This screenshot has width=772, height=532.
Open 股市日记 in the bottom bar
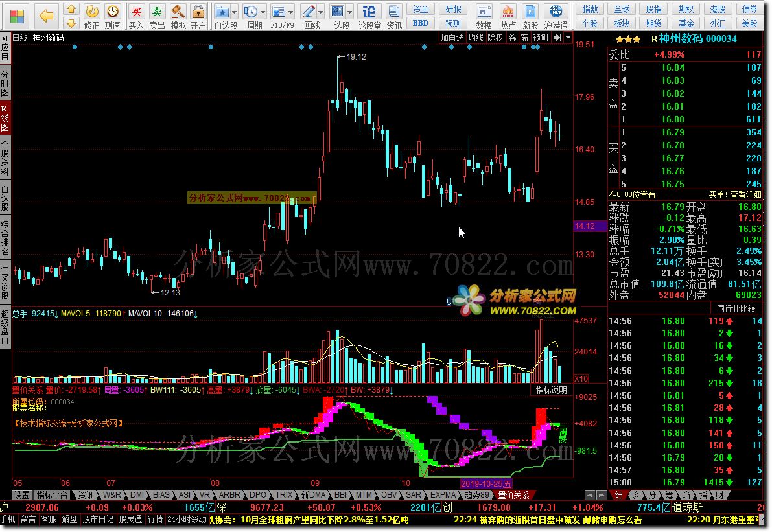pos(98,519)
